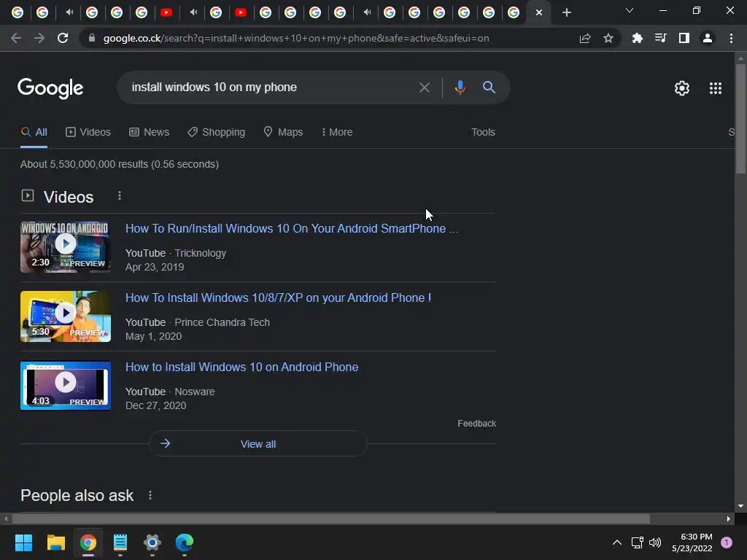
Task: Open the Extensions puzzle icon
Action: coord(637,38)
